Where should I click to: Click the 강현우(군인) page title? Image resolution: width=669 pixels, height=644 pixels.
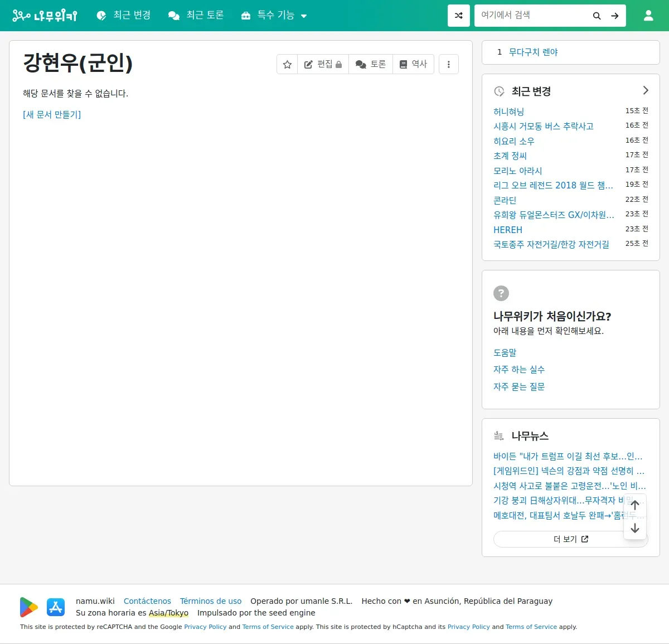coord(78,62)
